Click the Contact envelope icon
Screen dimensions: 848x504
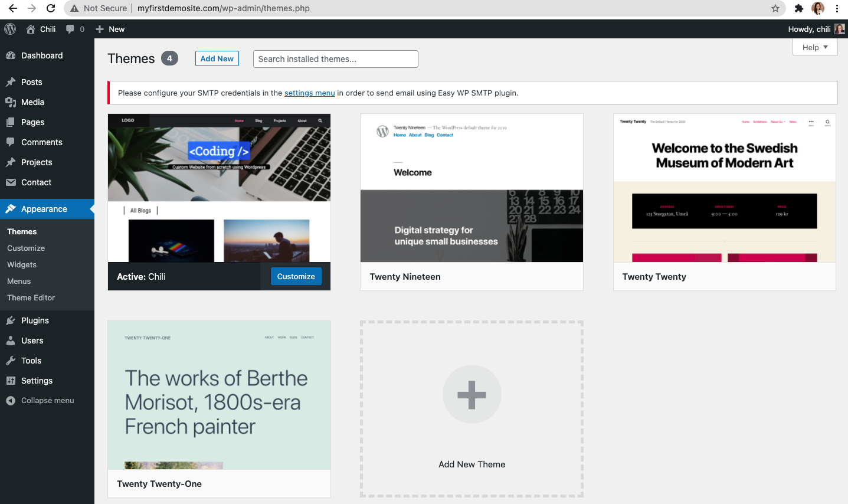pyautogui.click(x=11, y=182)
